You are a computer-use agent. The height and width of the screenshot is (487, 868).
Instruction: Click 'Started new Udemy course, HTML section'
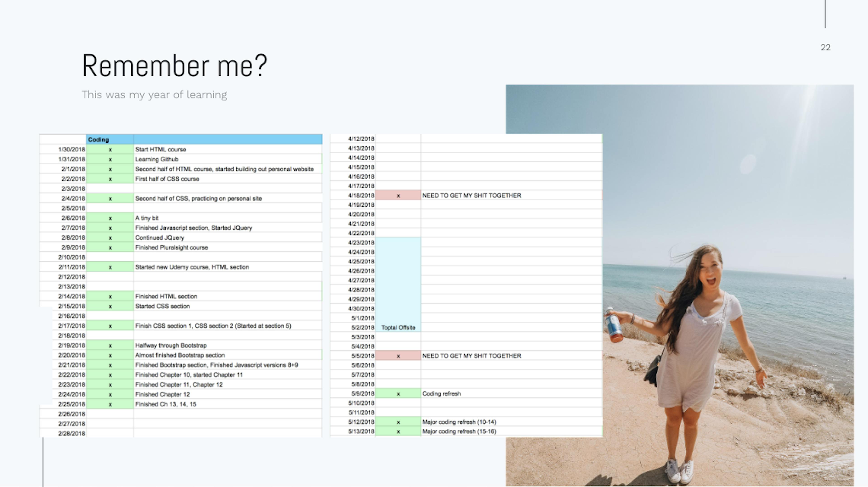click(x=228, y=267)
